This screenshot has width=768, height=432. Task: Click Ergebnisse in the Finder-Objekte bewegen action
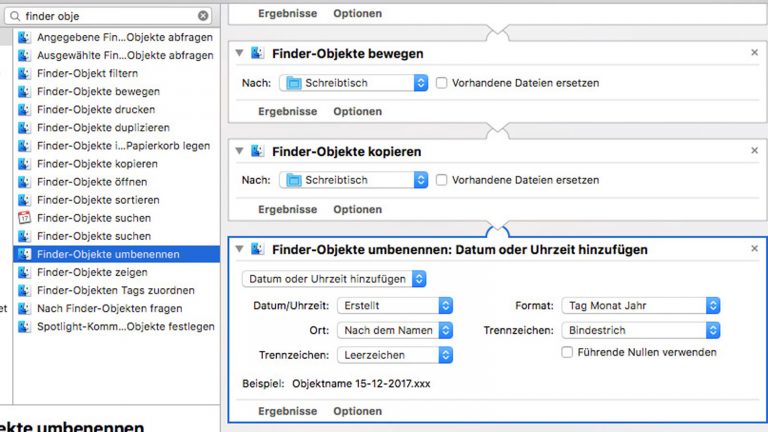tap(288, 111)
